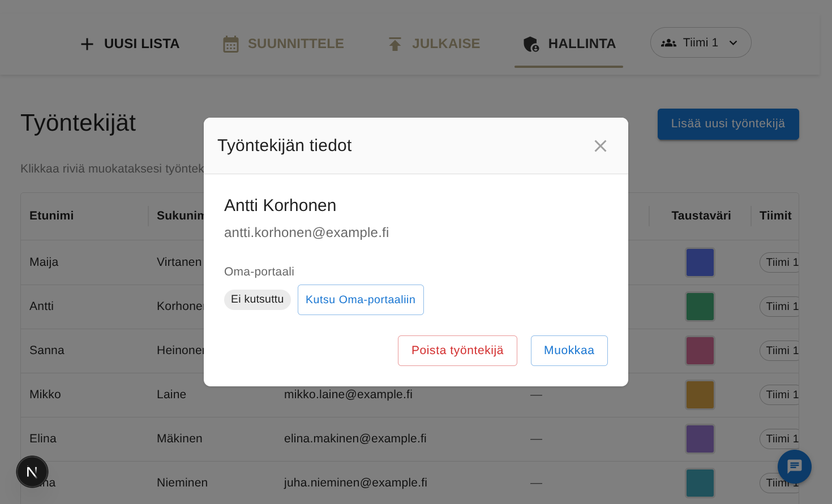Click the Työntekijät page heading
The image size is (832, 504).
coord(78,123)
